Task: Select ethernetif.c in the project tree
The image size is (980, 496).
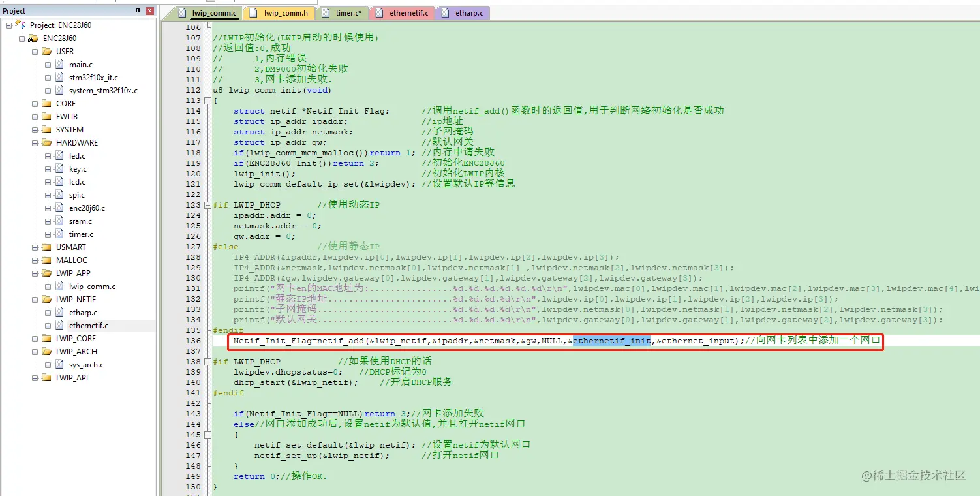Action: (x=89, y=326)
